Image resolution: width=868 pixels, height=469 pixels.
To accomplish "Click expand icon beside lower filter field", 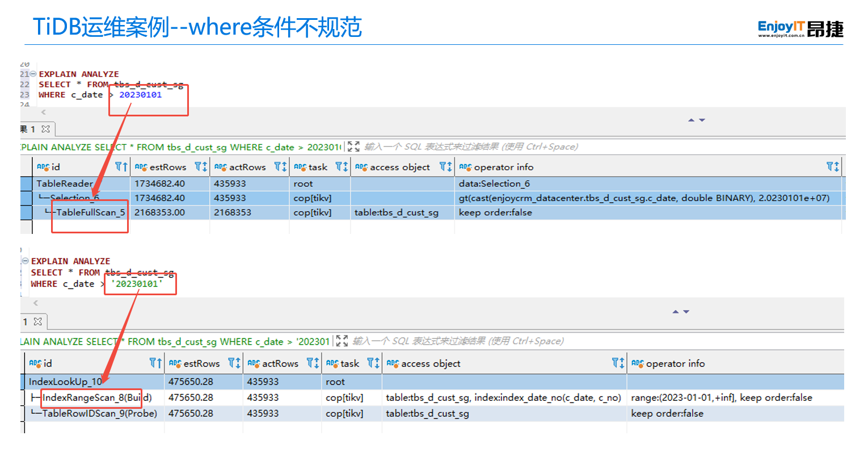I will (x=342, y=341).
